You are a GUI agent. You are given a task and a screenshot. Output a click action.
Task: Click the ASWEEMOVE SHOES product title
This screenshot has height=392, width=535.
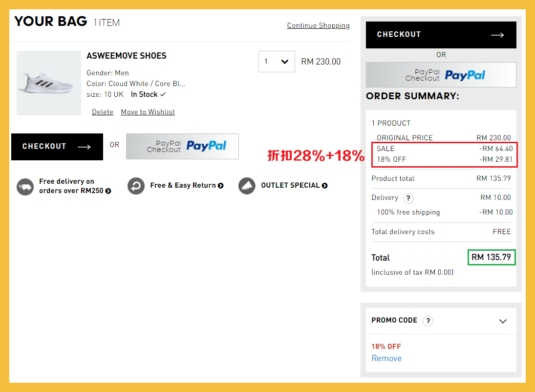pos(127,56)
